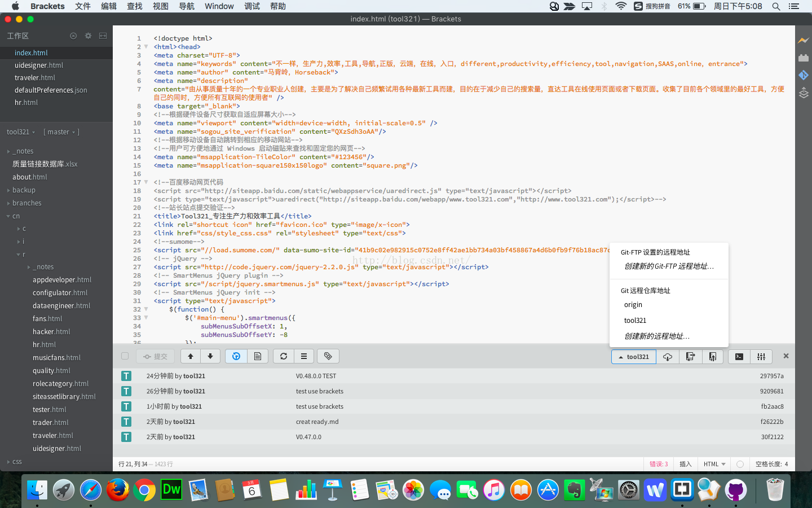
Task: Open about.html in file tree
Action: tap(30, 177)
